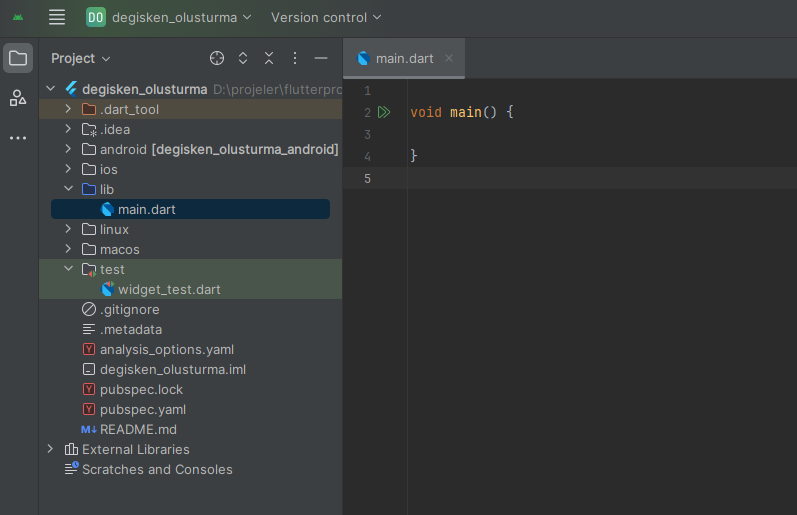This screenshot has height=515, width=797.
Task: Open Project panel options (vertical dots)
Action: coord(295,58)
